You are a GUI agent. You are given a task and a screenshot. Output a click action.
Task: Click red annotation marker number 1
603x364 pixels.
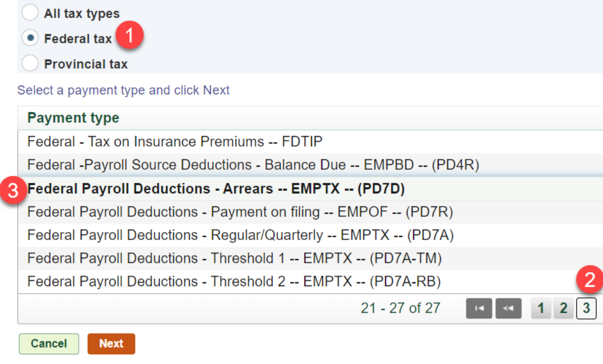click(x=130, y=37)
